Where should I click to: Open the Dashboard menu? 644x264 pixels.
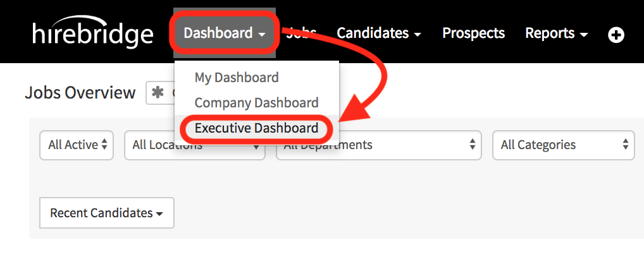pyautogui.click(x=225, y=33)
